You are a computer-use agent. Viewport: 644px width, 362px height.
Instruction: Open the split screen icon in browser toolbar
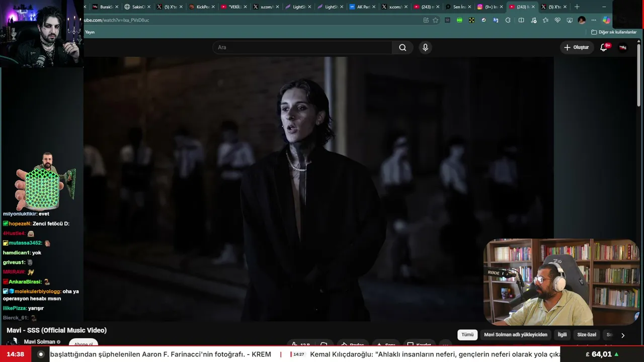[x=521, y=20]
